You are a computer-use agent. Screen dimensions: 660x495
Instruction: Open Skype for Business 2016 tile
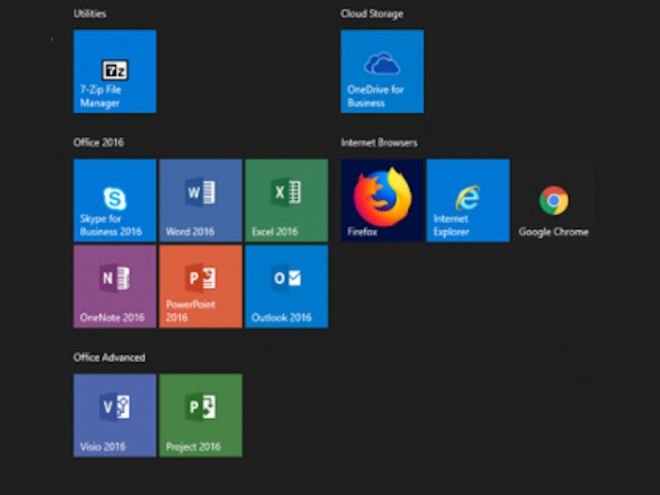(115, 200)
